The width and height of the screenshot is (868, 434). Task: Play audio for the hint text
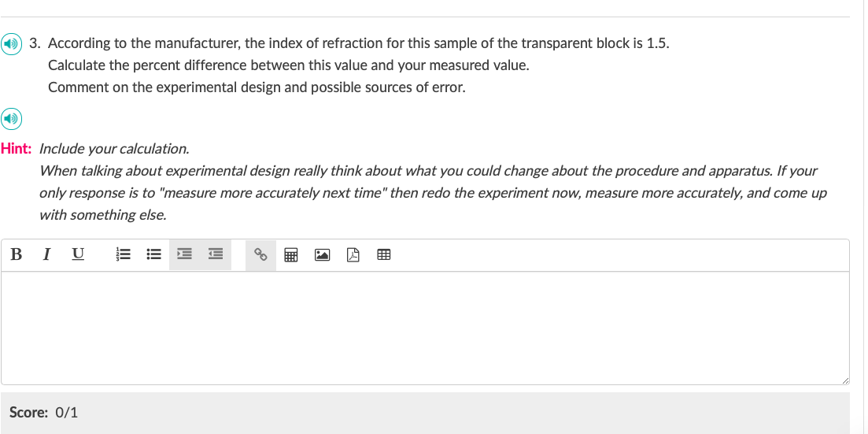pyautogui.click(x=11, y=119)
